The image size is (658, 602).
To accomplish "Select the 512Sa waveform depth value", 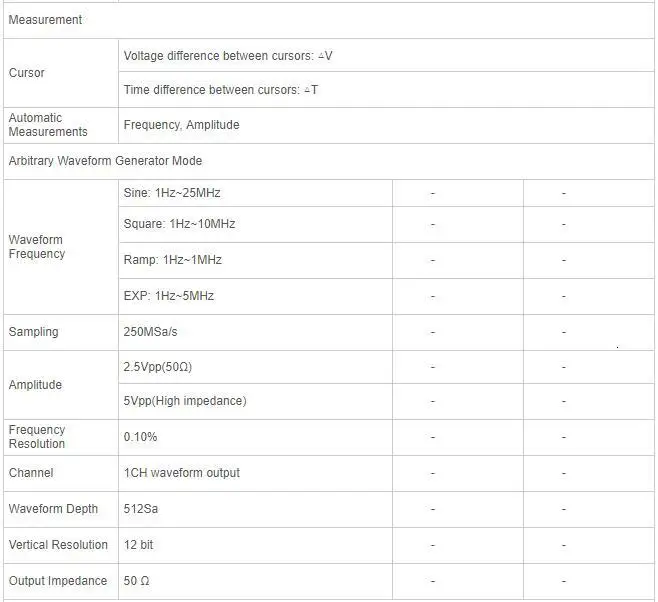I will pyautogui.click(x=141, y=509).
